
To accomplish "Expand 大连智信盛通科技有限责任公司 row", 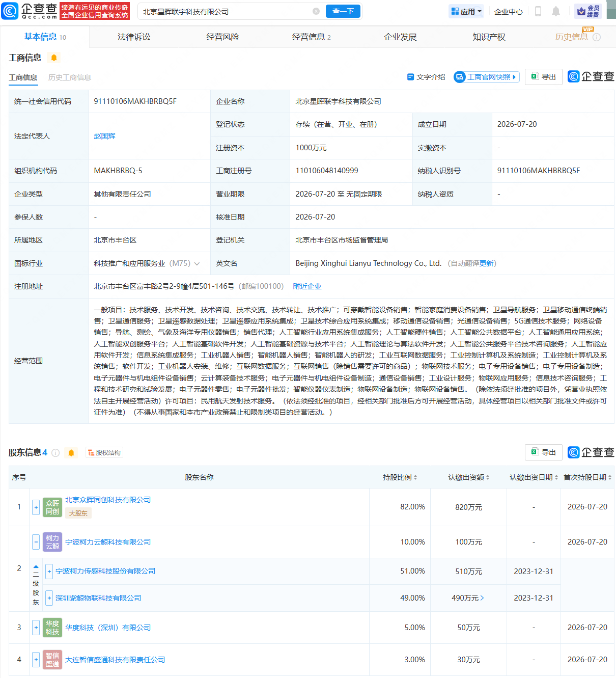I will coord(36,660).
